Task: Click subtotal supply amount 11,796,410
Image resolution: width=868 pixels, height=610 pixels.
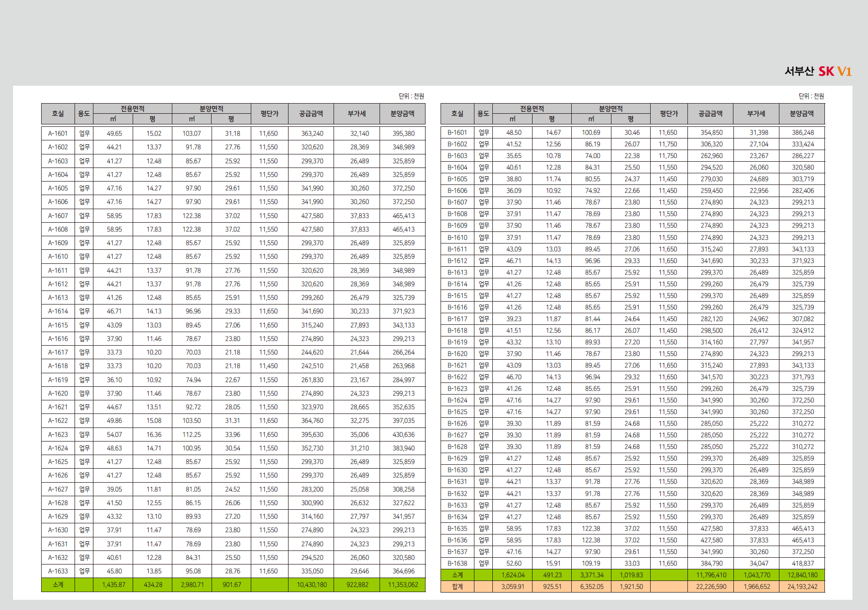Action: pyautogui.click(x=711, y=575)
